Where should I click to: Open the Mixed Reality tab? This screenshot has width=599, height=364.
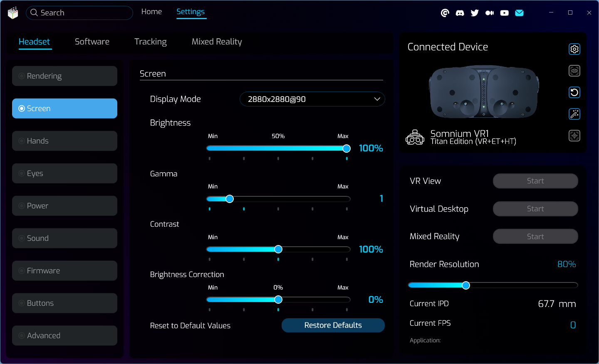tap(216, 42)
